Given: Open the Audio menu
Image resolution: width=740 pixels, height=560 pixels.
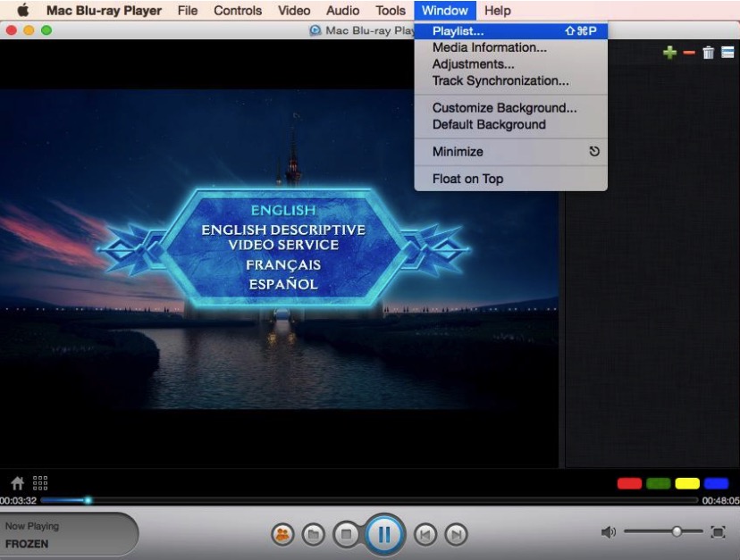Looking at the screenshot, I should click(x=342, y=11).
